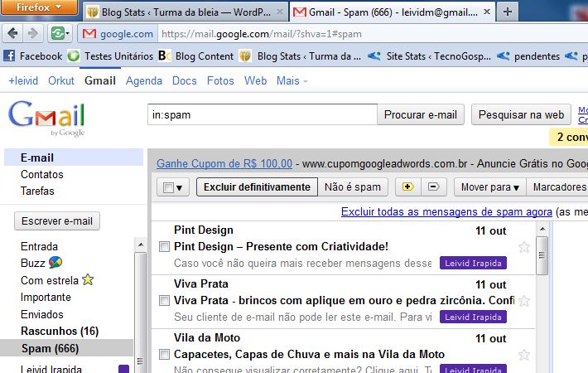Click the Escrever e-mail button
This screenshot has width=588, height=373.
[x=57, y=221]
